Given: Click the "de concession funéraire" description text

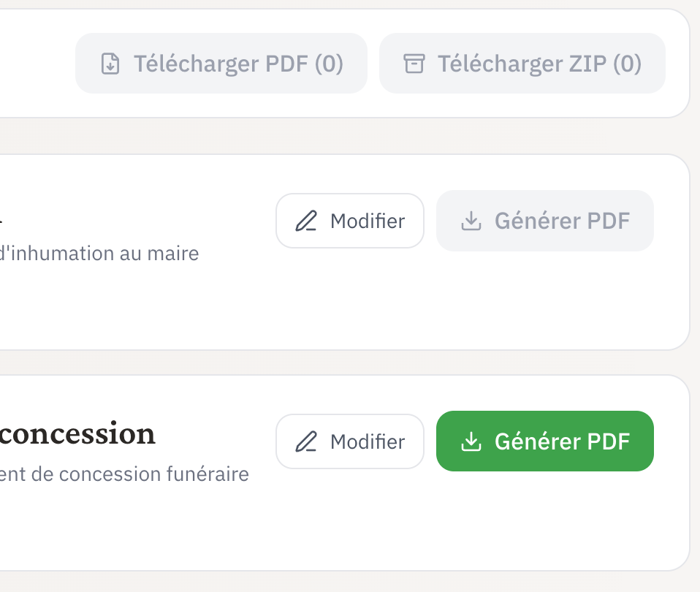Looking at the screenshot, I should coord(124,474).
